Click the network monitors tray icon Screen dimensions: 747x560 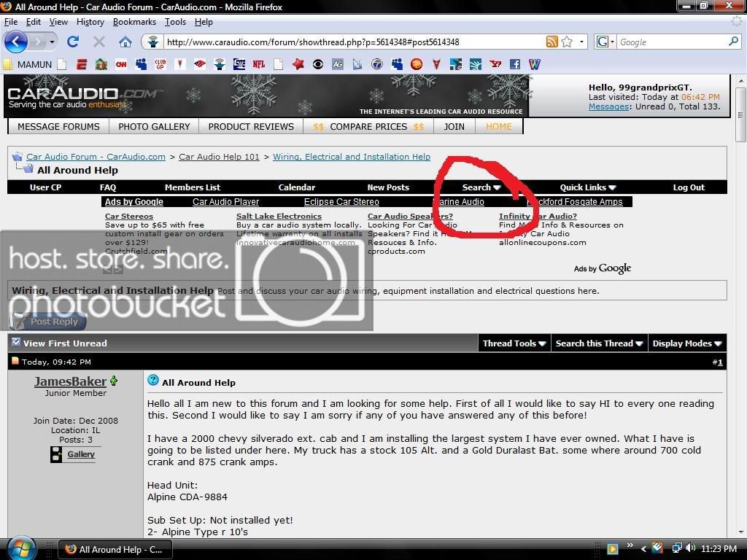(676, 548)
